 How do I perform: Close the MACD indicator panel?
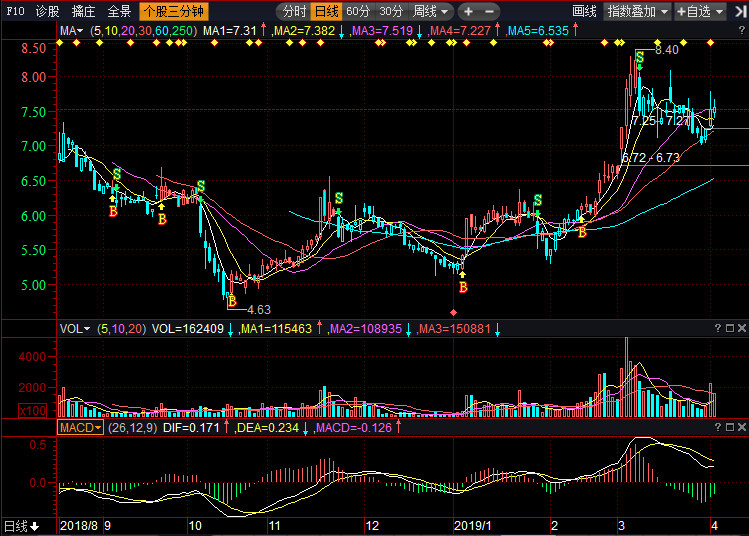coord(742,427)
